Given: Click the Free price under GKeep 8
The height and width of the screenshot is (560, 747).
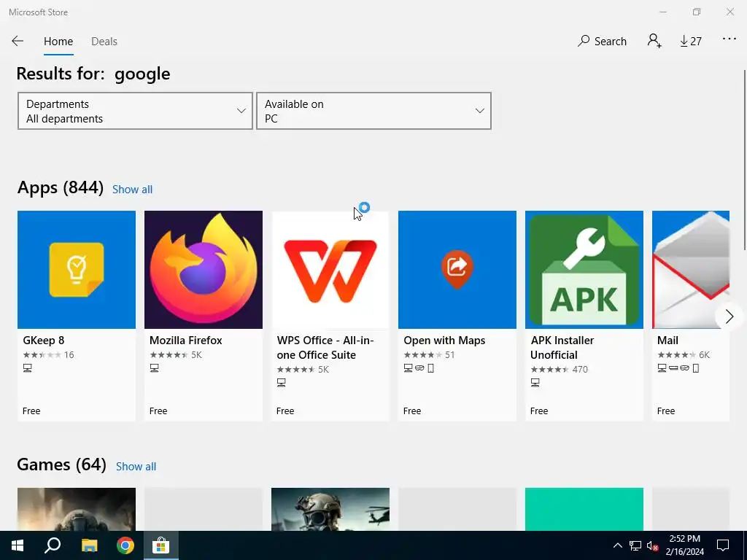Looking at the screenshot, I should (31, 411).
